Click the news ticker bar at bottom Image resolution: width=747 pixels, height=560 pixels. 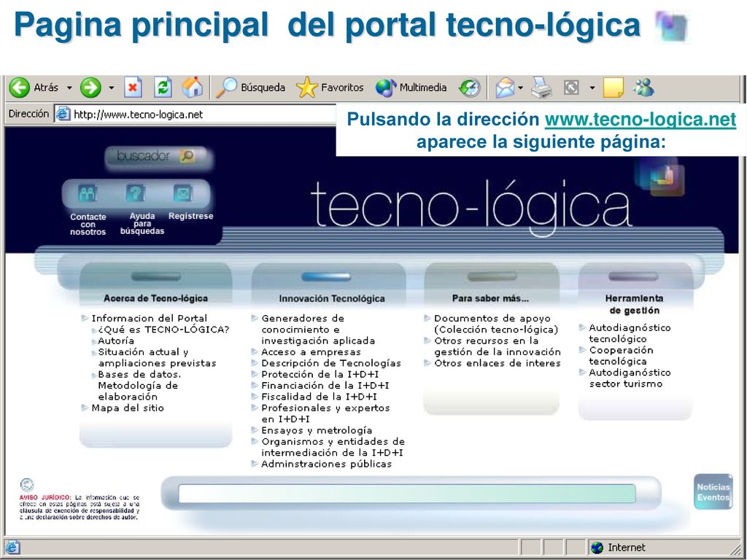407,494
